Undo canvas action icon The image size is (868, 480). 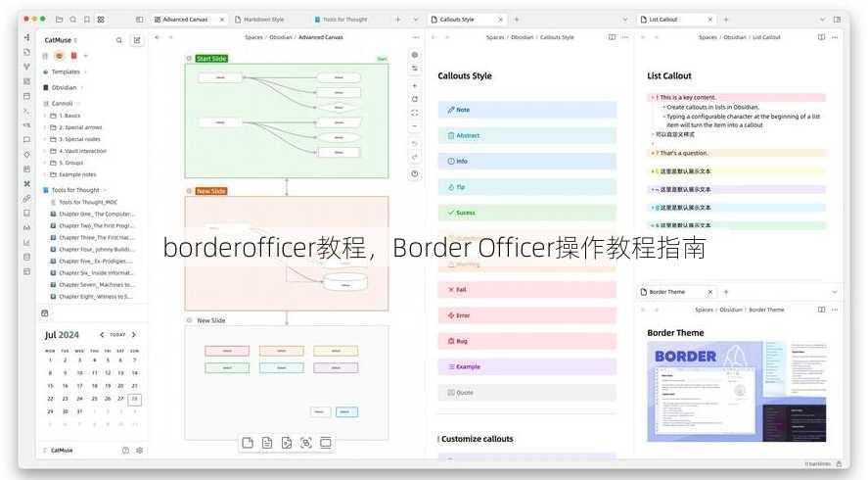[x=415, y=144]
